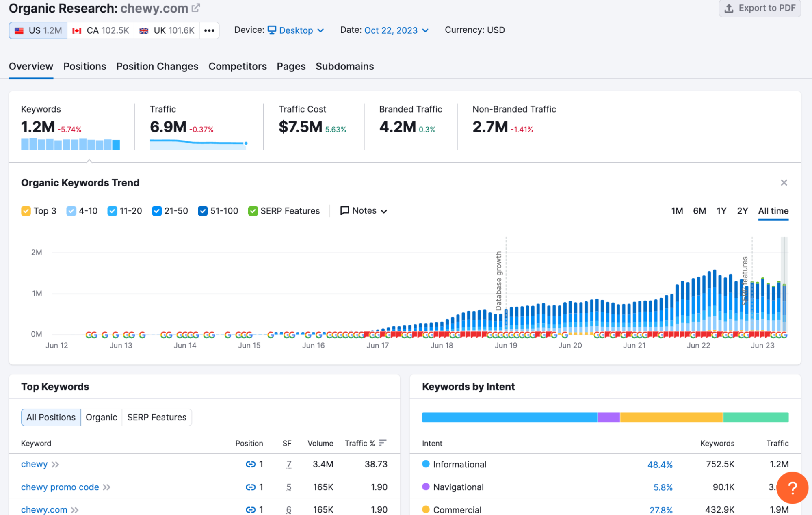Expand the Device Desktop dropdown
This screenshot has width=812, height=515.
tap(320, 30)
